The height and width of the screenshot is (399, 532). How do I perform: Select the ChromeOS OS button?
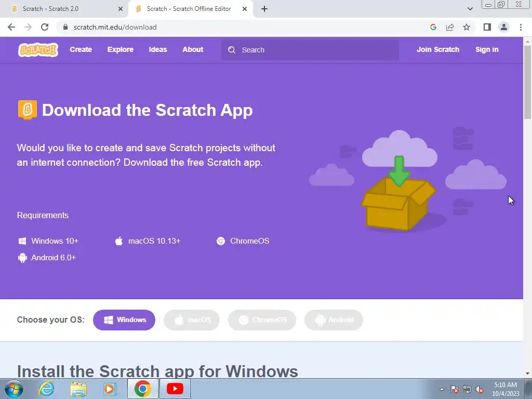[262, 320]
